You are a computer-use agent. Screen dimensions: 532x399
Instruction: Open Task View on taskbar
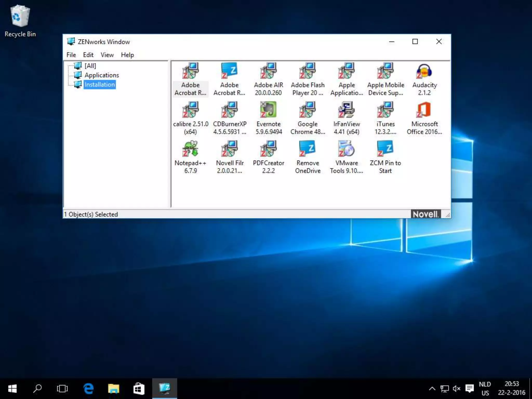pyautogui.click(x=62, y=389)
